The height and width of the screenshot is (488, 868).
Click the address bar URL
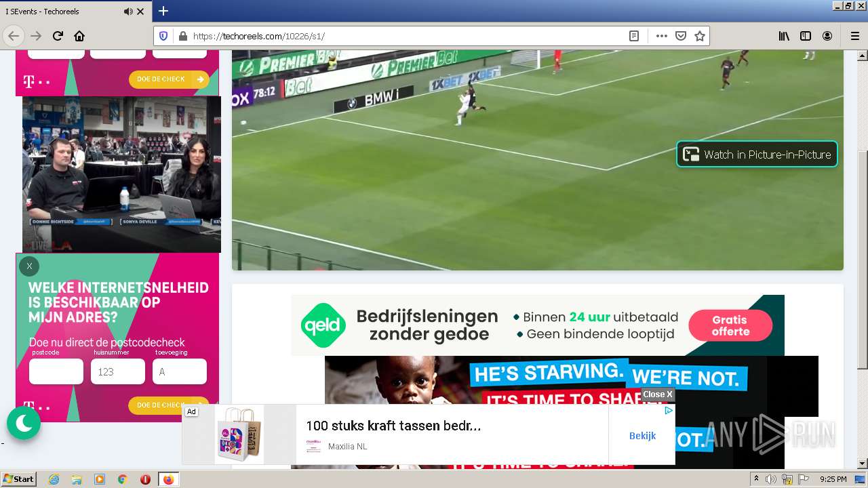pyautogui.click(x=259, y=36)
